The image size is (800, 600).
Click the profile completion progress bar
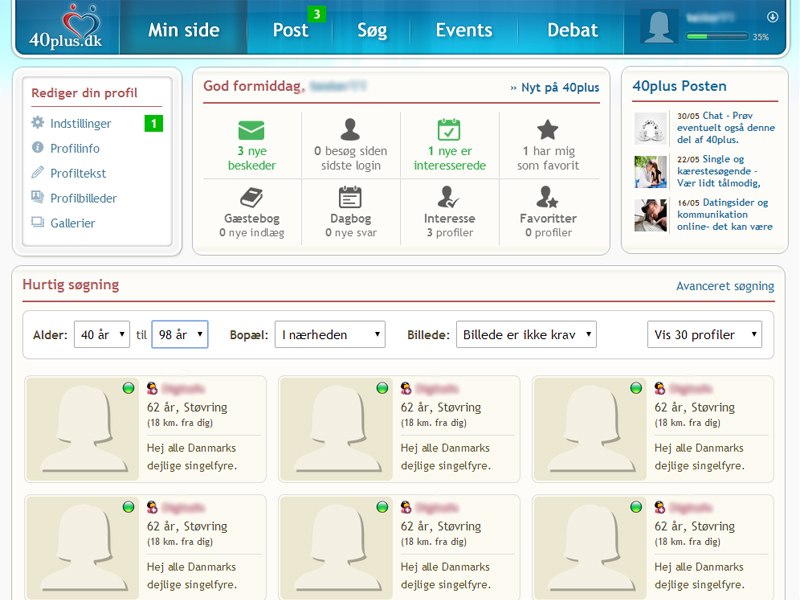tap(714, 37)
